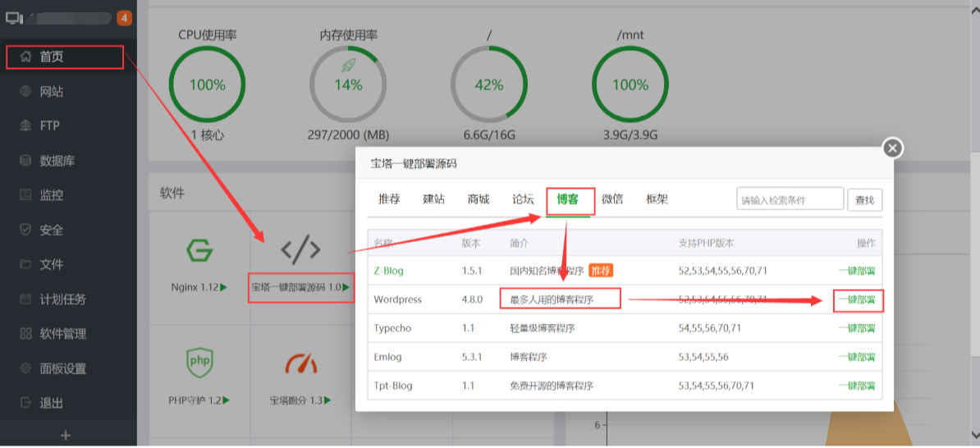This screenshot has width=980, height=448.
Task: Click the / disk 42% gauge
Action: tap(489, 85)
